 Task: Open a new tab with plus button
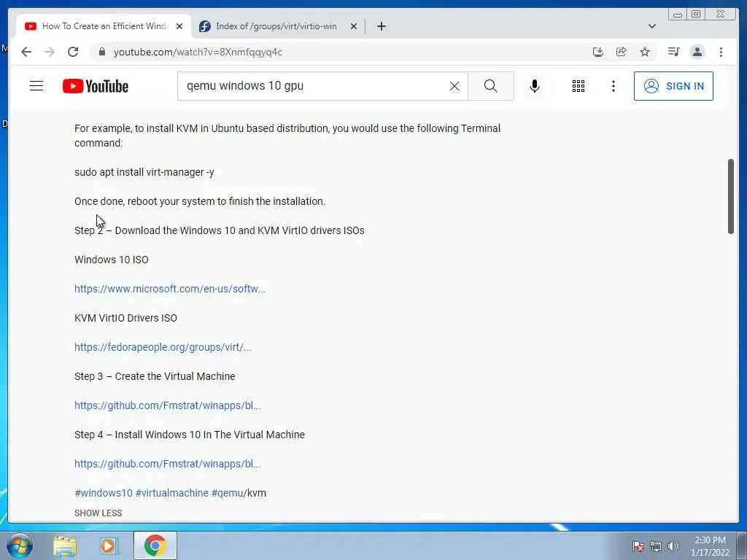[381, 26]
